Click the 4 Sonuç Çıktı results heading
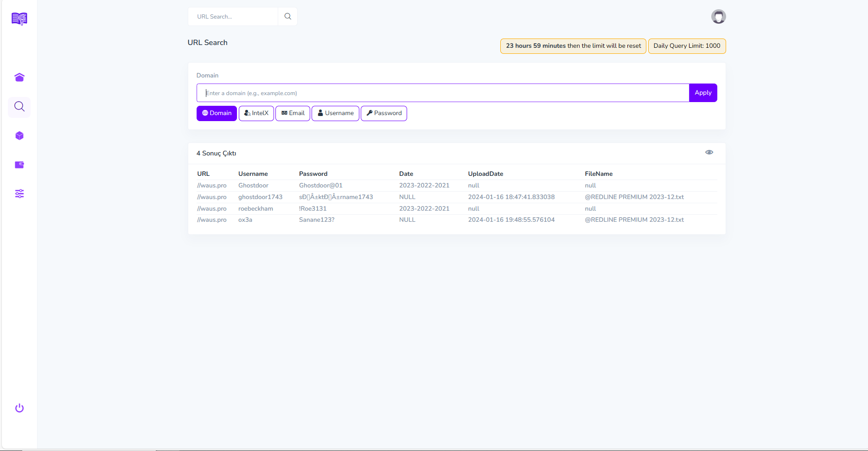 216,154
